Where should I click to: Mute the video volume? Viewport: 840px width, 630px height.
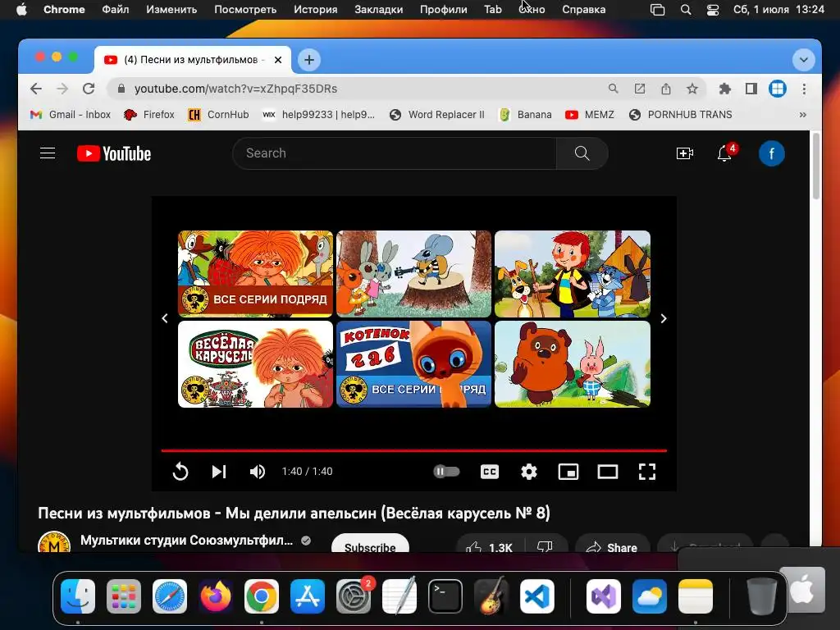click(x=258, y=472)
